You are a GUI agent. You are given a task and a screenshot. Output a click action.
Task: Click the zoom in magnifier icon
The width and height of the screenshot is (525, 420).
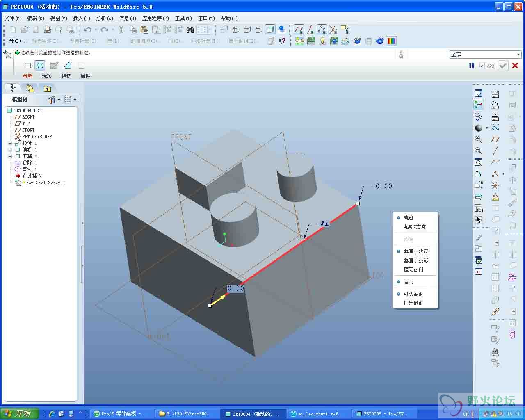[478, 139]
